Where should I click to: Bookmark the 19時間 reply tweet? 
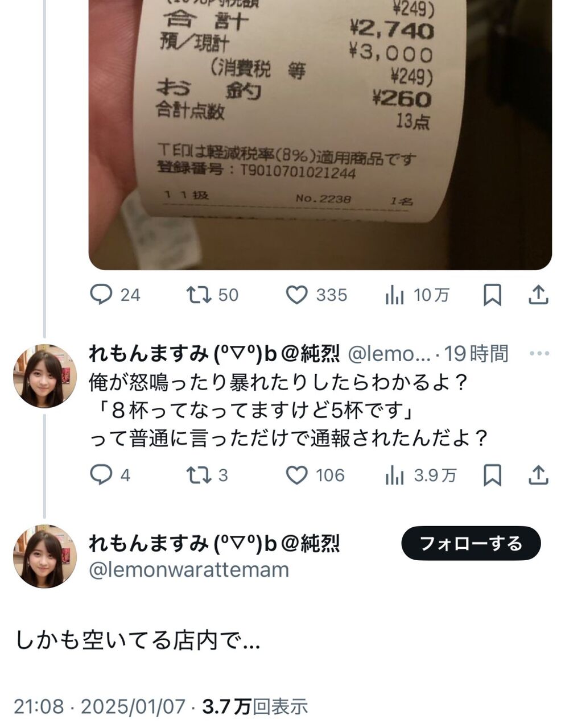(x=492, y=475)
